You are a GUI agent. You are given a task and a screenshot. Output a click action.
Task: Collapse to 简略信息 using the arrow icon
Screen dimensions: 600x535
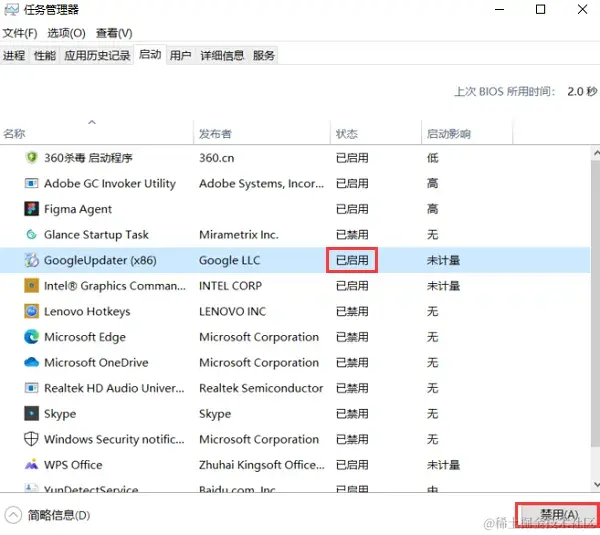click(13, 515)
